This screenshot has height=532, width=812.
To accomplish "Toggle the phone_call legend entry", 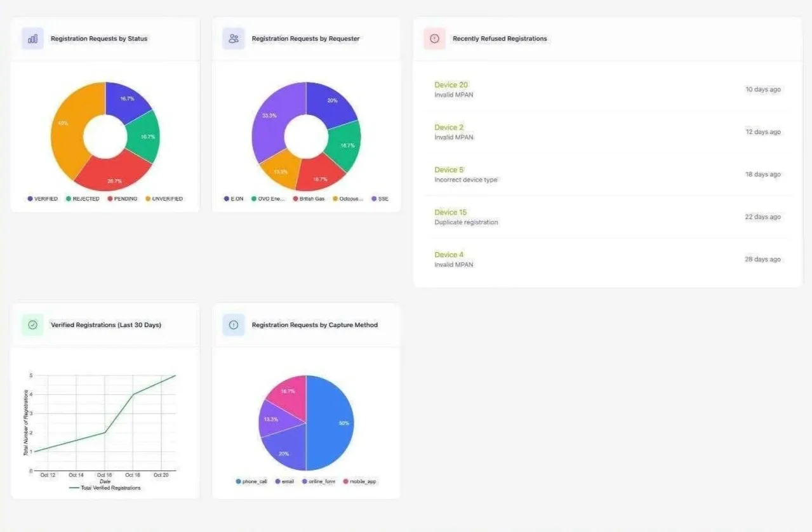I will [x=251, y=482].
